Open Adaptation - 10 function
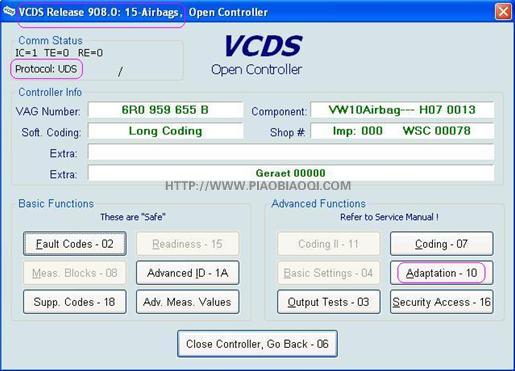Image resolution: width=515 pixels, height=371 pixels. 442,273
